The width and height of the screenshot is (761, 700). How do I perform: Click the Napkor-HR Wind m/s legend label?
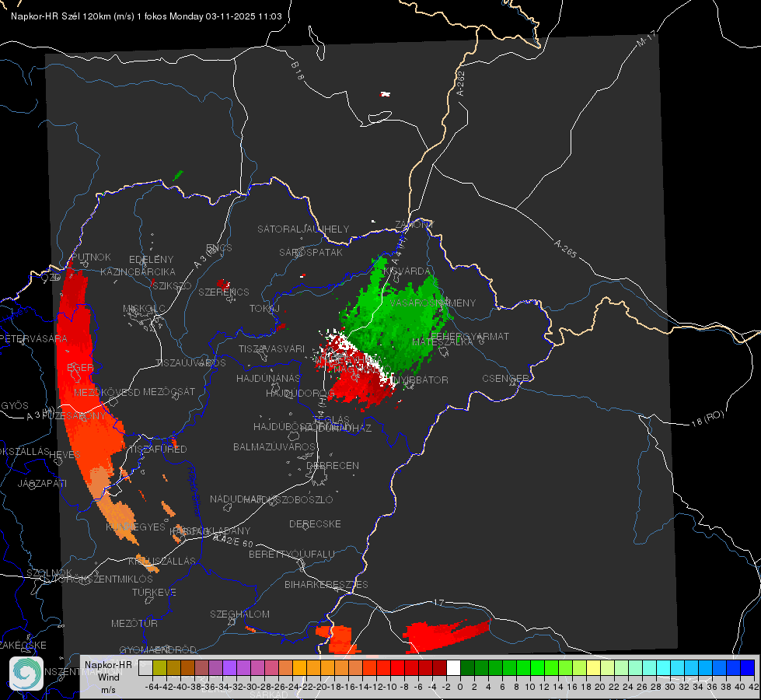[108, 677]
